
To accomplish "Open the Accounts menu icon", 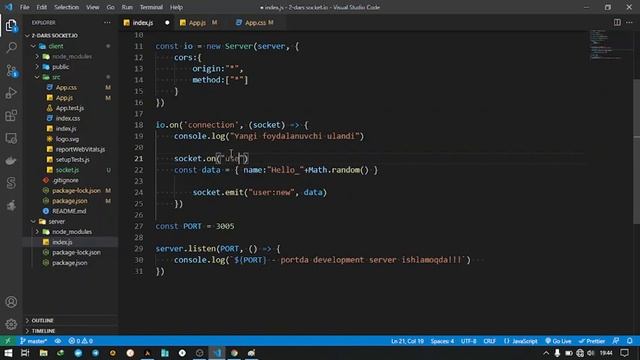I will pos(11,302).
